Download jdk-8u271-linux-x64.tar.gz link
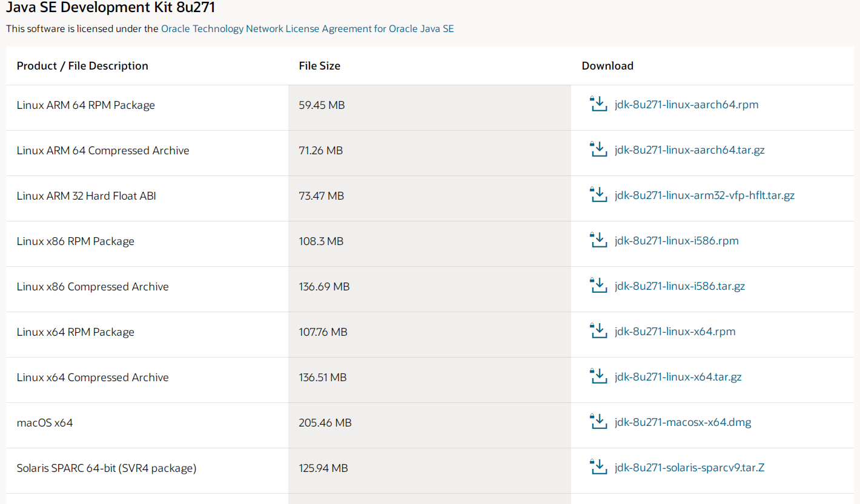Image resolution: width=860 pixels, height=504 pixels. coord(678,377)
